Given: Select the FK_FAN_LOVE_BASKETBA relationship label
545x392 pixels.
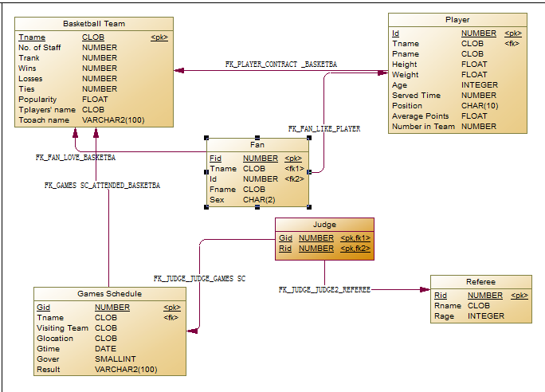Looking at the screenshot, I should click(76, 158).
